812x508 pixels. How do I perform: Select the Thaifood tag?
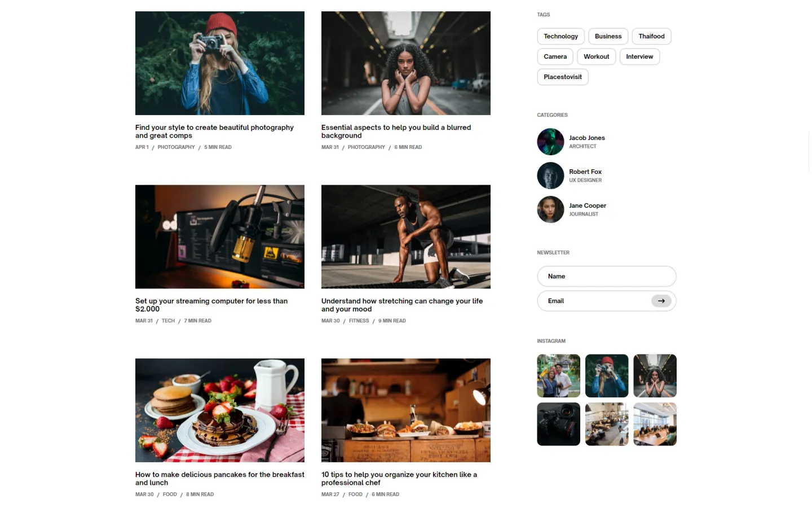651,36
